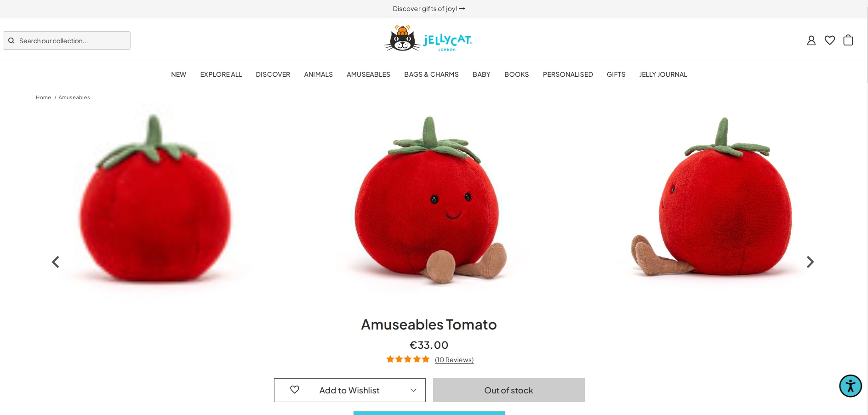Click the Out of stock button
Viewport: 868px width, 415px height.
509,390
